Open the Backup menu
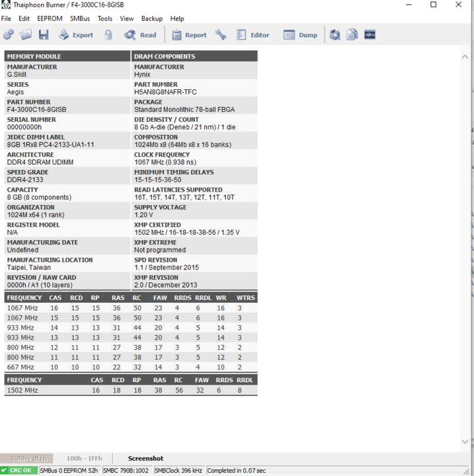 click(152, 19)
